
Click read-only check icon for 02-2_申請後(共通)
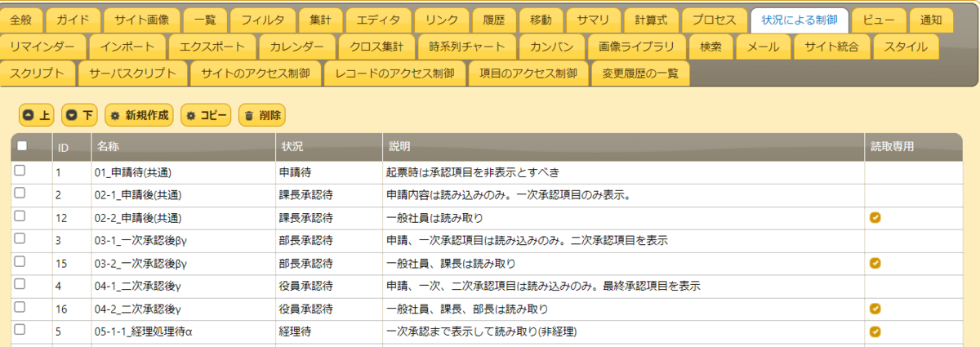click(875, 218)
